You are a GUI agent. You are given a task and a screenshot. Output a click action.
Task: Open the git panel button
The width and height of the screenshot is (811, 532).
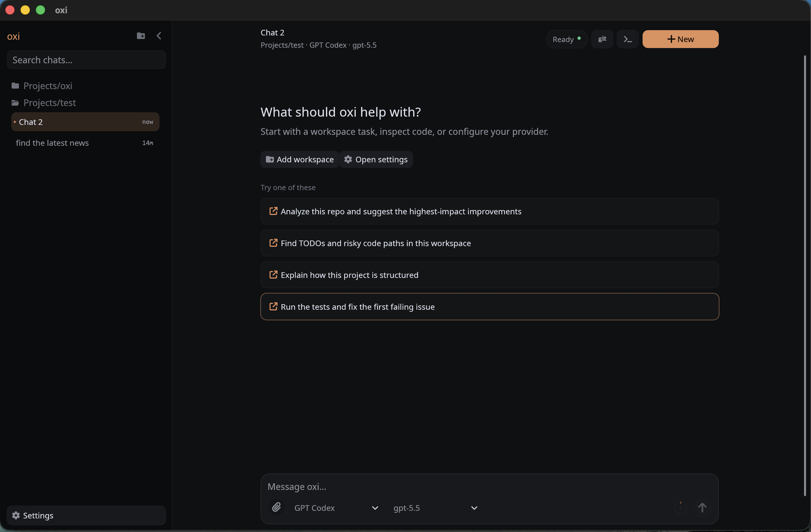coord(602,39)
